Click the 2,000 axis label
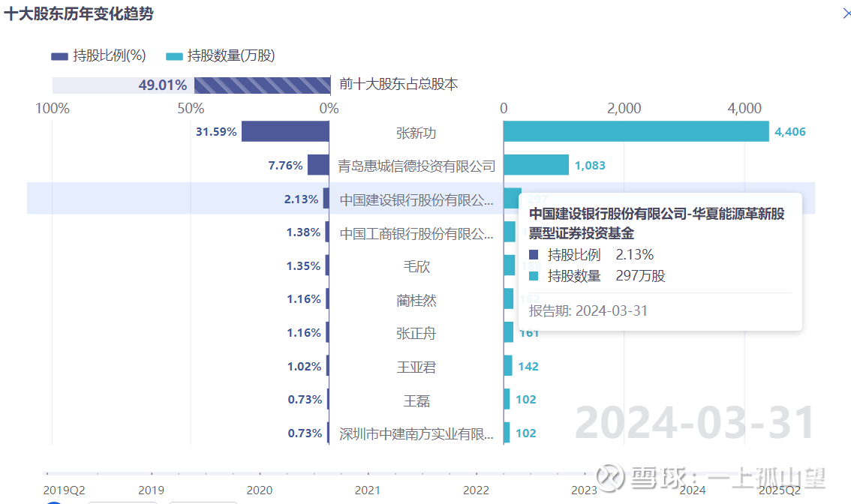Image resolution: width=851 pixels, height=504 pixels. 624,109
